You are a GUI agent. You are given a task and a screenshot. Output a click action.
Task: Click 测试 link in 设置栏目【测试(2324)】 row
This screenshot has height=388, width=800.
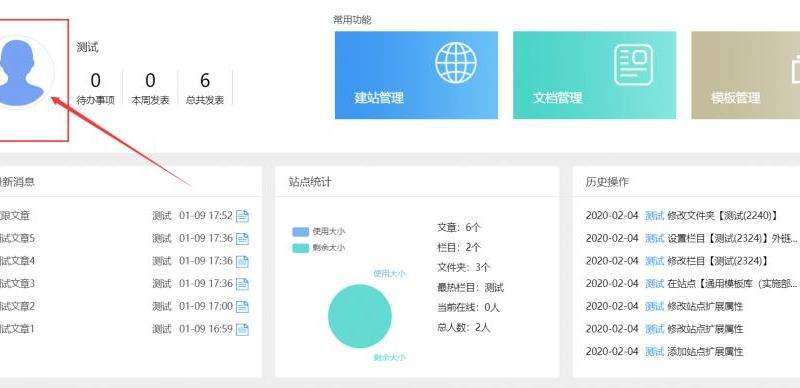pos(654,238)
